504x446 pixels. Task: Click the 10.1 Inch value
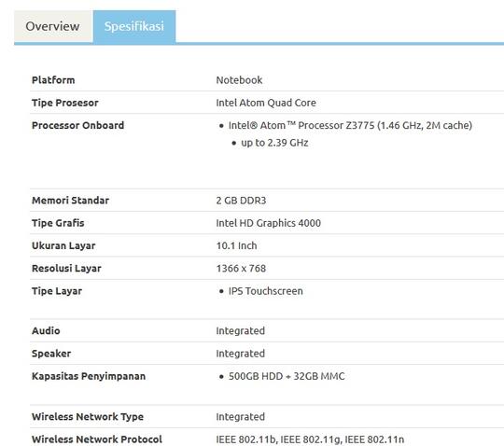point(236,245)
